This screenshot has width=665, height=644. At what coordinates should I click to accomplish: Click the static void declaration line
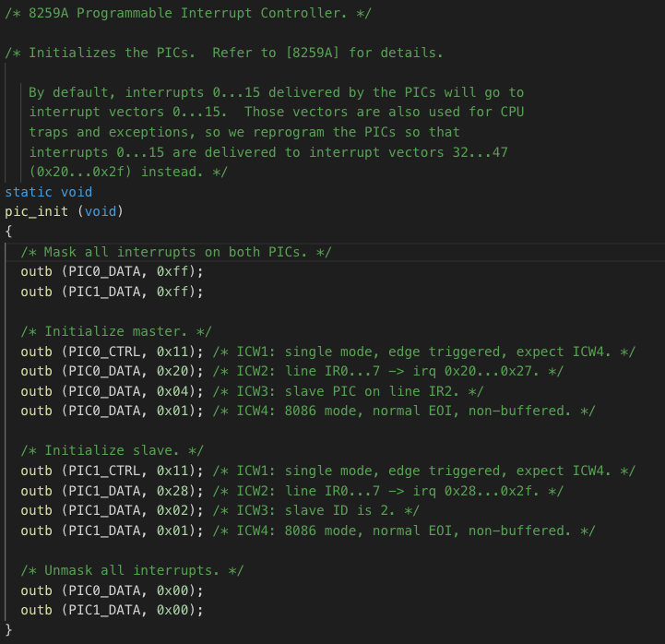(49, 192)
